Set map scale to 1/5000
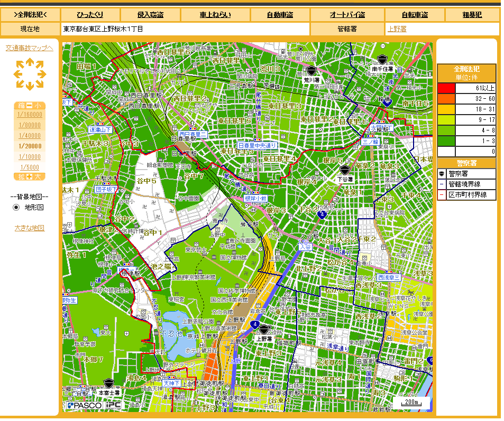The width and height of the screenshot is (504, 421). click(30, 167)
